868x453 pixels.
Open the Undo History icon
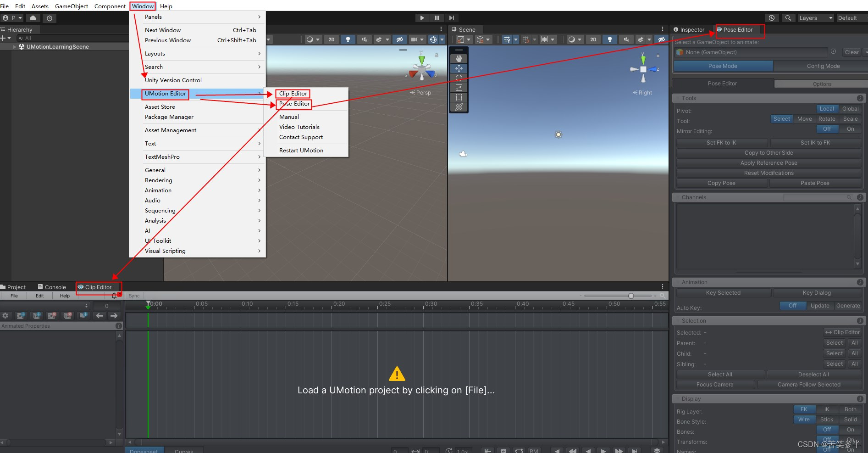[x=772, y=18]
